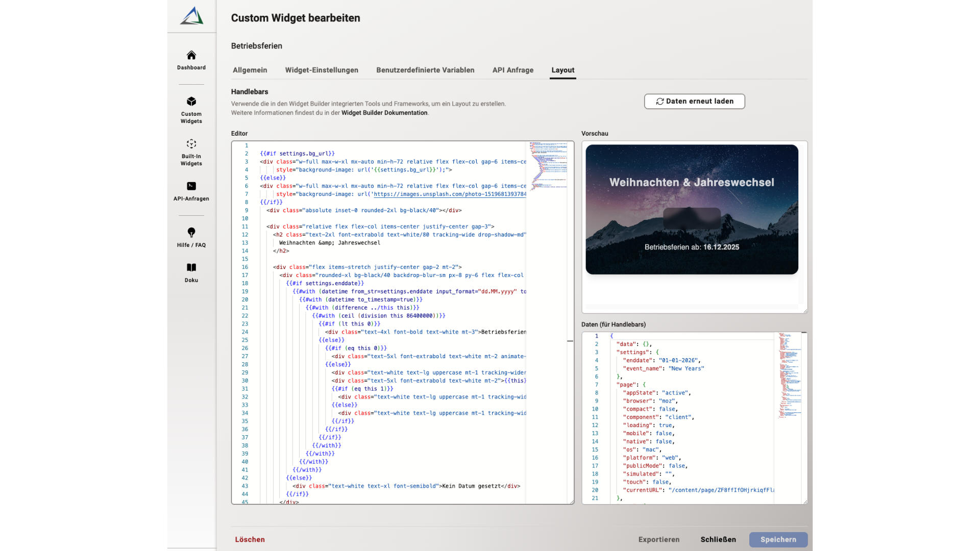Screen dimensions: 980x551
Task: Export the widget via Exportieren
Action: click(658, 539)
